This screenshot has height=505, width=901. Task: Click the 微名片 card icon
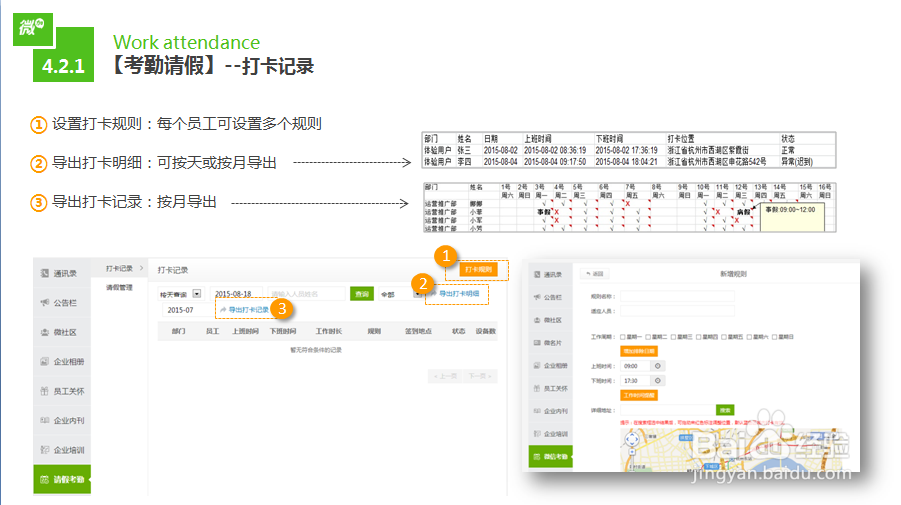[537, 342]
